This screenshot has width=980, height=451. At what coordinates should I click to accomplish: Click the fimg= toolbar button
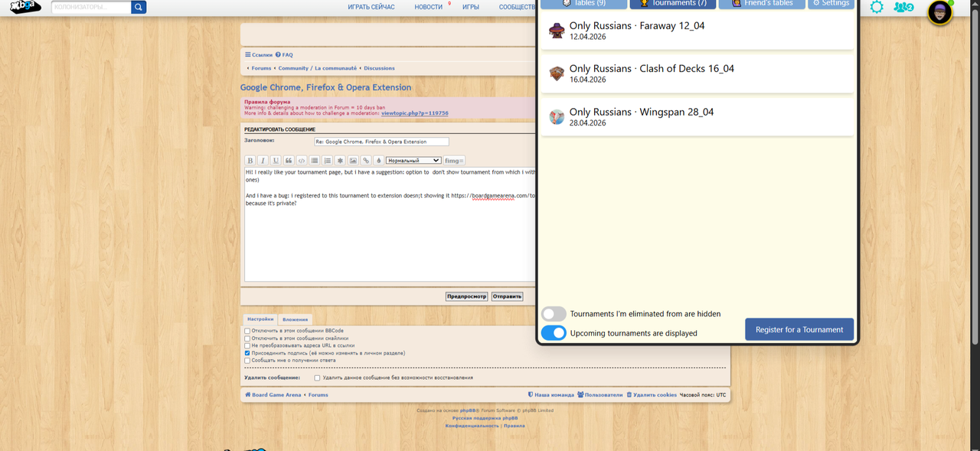point(454,161)
